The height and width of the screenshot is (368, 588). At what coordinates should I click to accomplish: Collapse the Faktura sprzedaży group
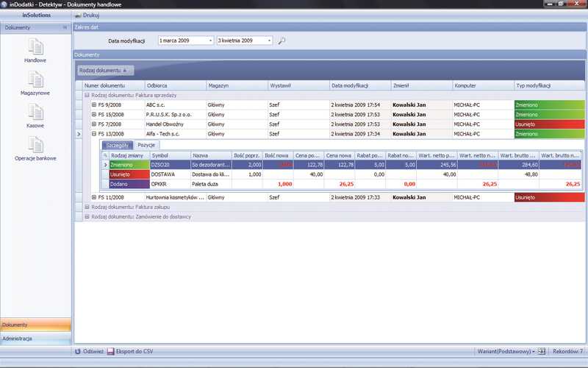coord(87,96)
